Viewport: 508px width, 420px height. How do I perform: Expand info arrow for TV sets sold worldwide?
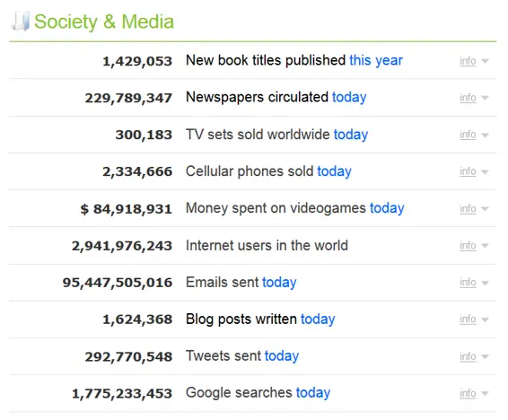coord(485,135)
